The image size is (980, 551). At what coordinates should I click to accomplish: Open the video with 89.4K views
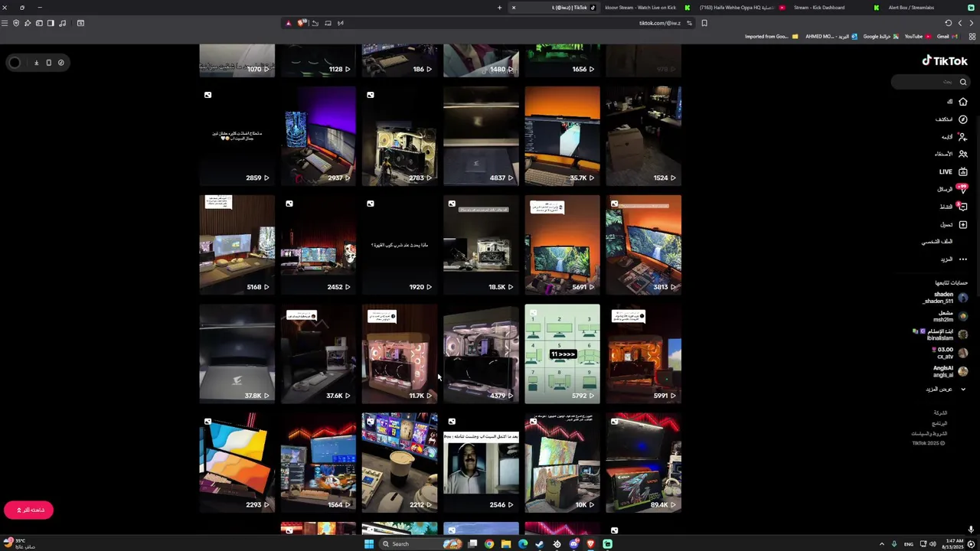click(x=643, y=462)
